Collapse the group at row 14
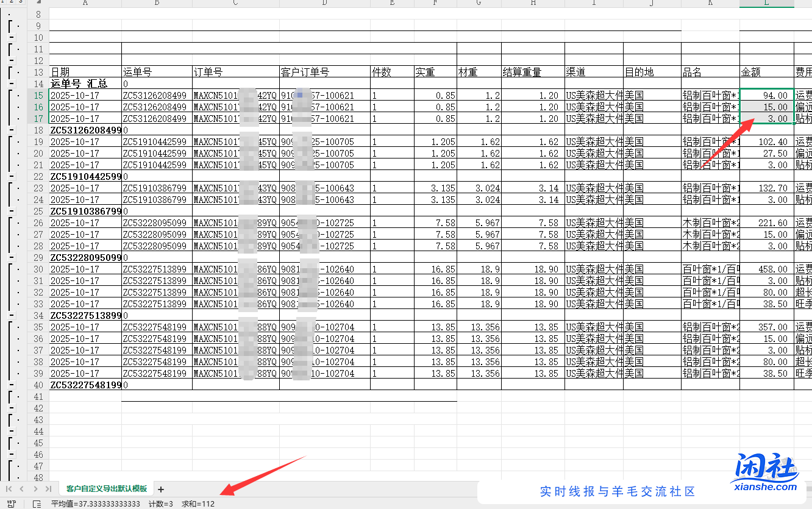 12,84
